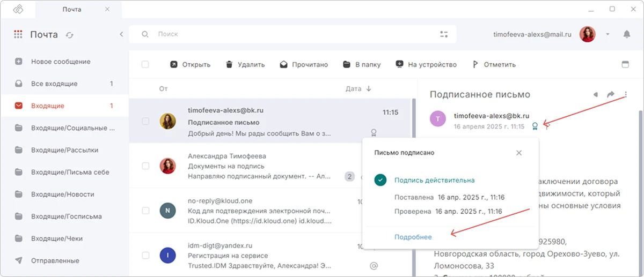Click Удалить toolbar button
This screenshot has width=644, height=277.
[x=245, y=64]
